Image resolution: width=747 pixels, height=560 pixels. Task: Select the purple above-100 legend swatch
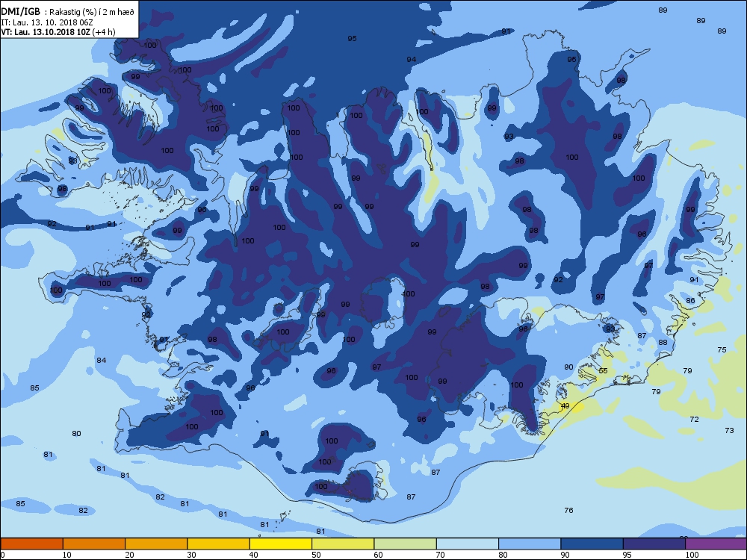[716, 544]
